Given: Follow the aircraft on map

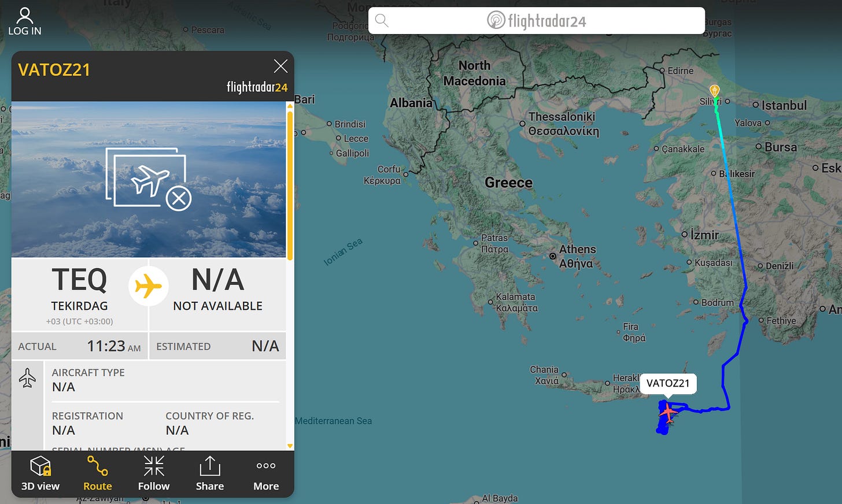Looking at the screenshot, I should 154,474.
